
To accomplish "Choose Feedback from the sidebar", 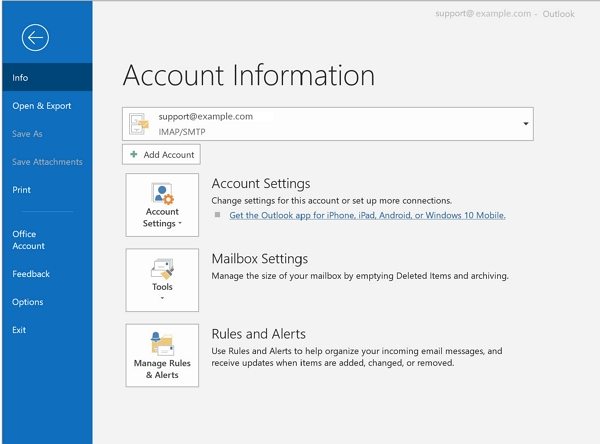I will [31, 273].
